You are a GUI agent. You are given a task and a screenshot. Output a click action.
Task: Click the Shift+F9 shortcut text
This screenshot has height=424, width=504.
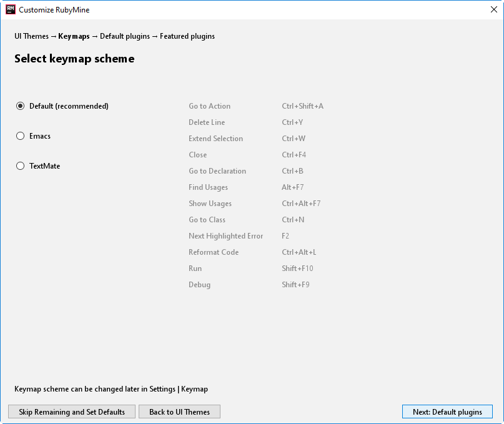click(295, 285)
